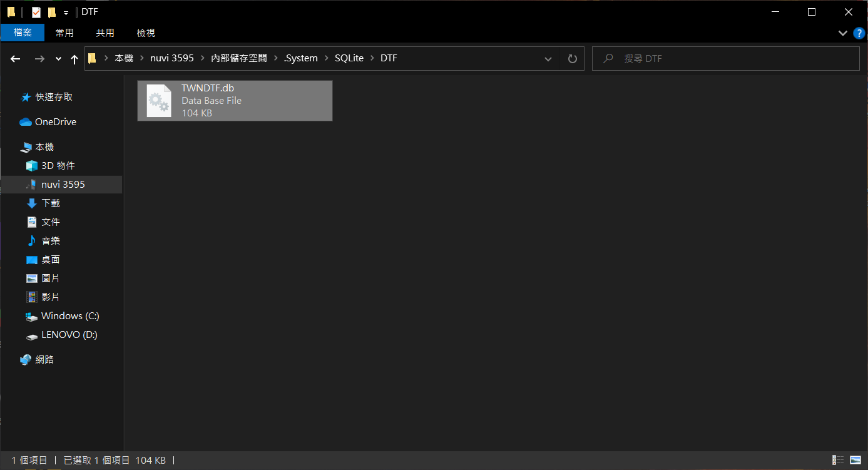Open the 檔案 file menu tab

click(x=23, y=33)
